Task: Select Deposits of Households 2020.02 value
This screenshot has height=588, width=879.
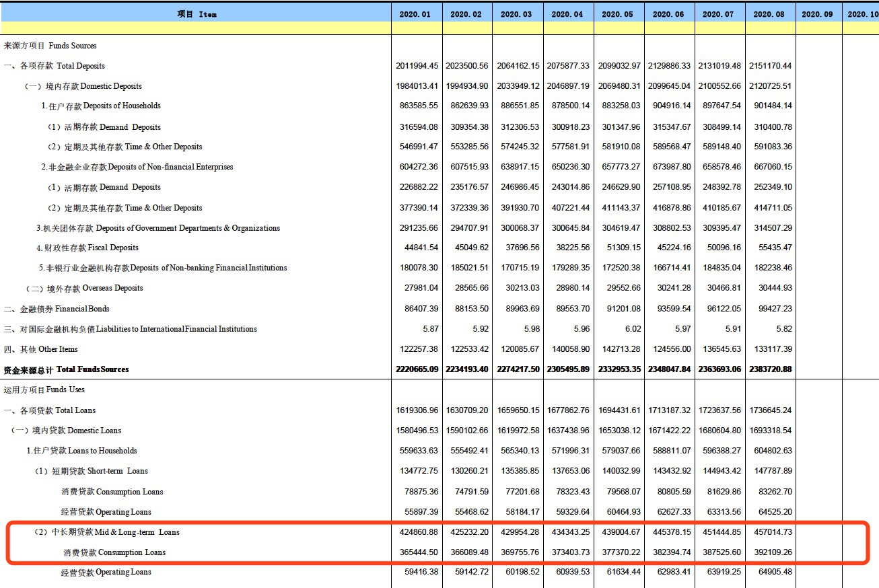Action: pyautogui.click(x=468, y=106)
